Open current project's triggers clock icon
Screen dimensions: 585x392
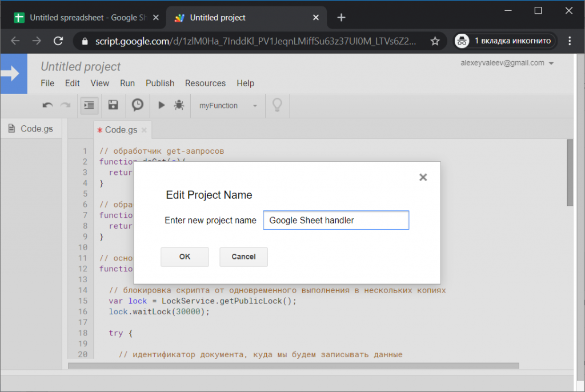pyautogui.click(x=138, y=105)
